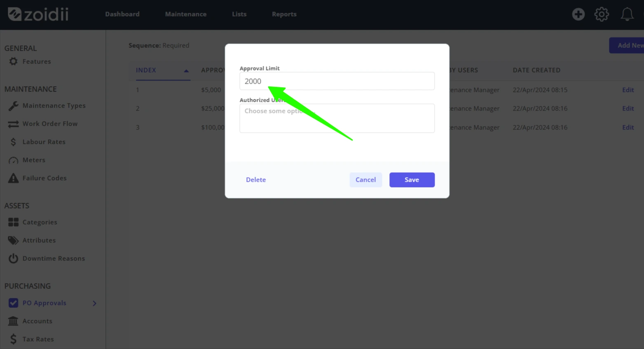Open the notifications bell

tap(627, 14)
